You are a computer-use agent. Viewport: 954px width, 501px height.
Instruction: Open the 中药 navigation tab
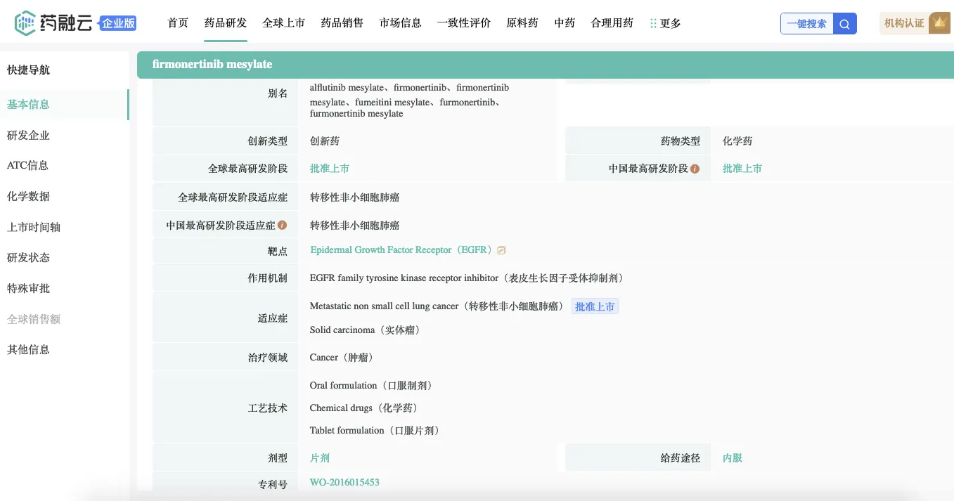point(564,23)
